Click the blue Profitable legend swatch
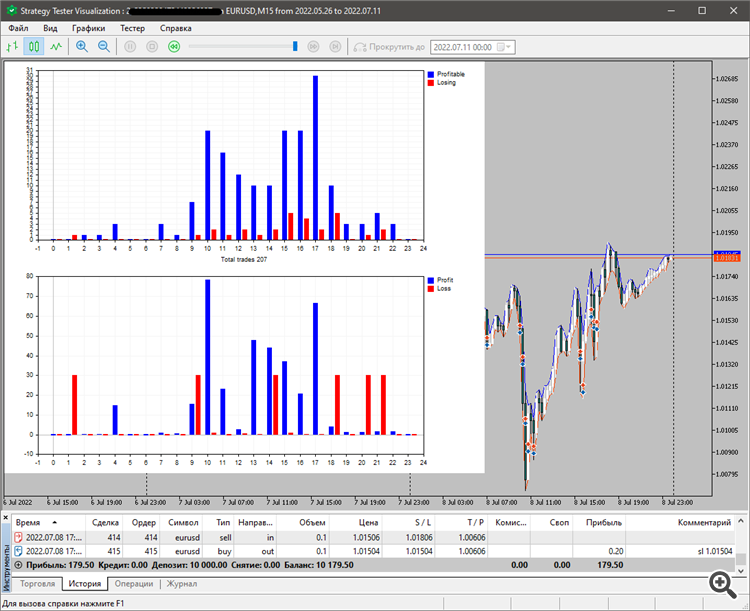Viewport: 750px width, 611px height. (x=430, y=74)
